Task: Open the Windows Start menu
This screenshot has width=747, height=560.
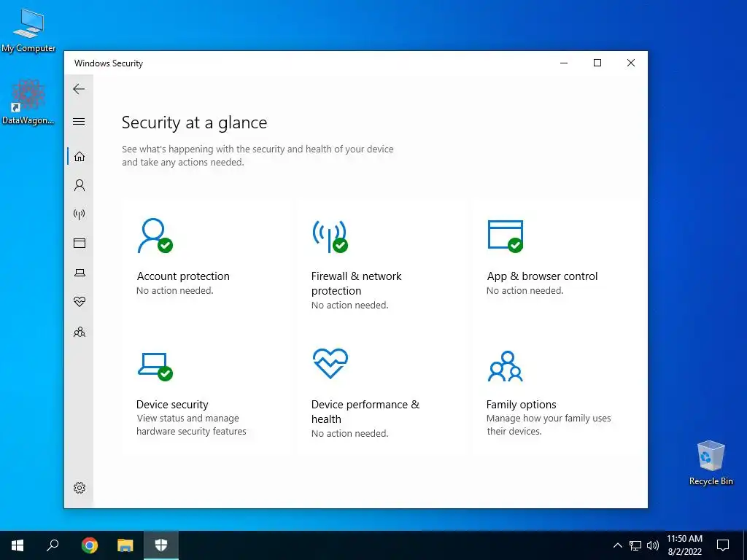Action: click(x=18, y=545)
